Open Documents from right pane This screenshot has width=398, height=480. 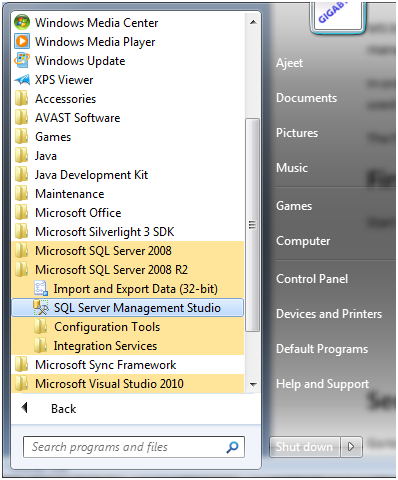[x=306, y=98]
